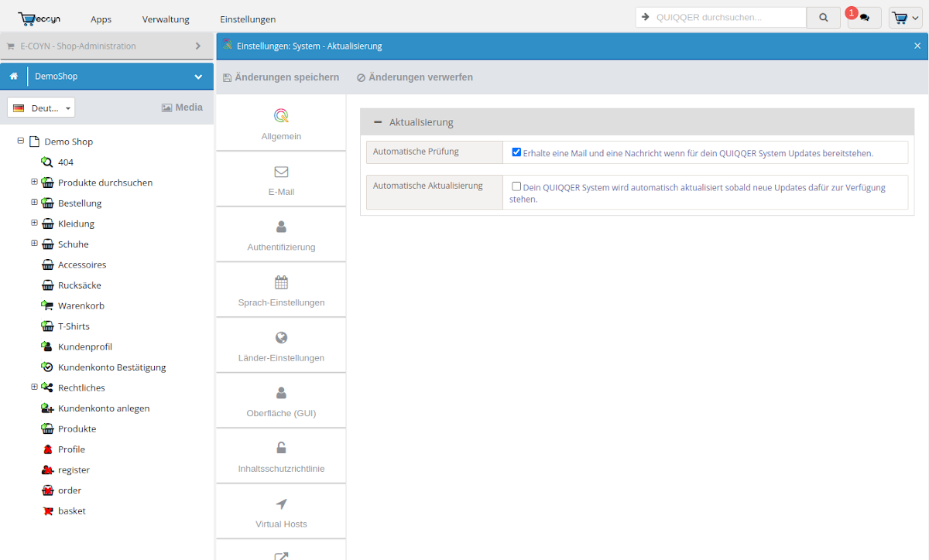Image resolution: width=929 pixels, height=560 pixels.
Task: Collapse the Demo Shop root node
Action: pos(21,141)
